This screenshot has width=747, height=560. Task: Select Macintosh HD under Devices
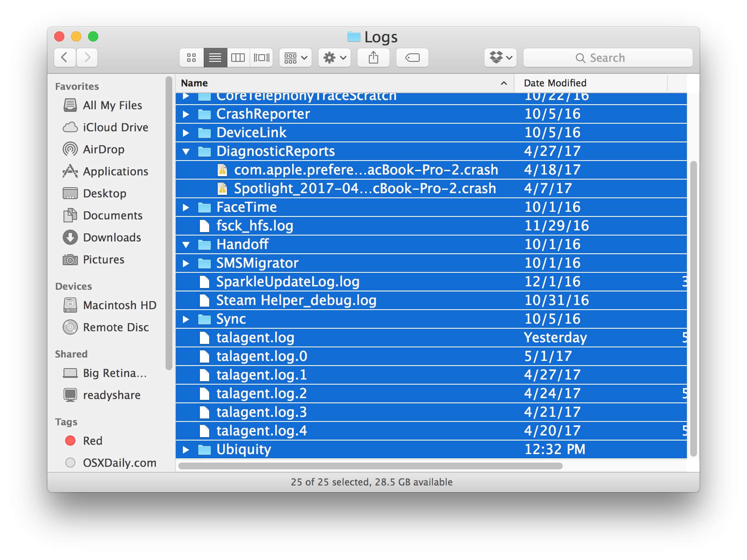click(x=119, y=305)
